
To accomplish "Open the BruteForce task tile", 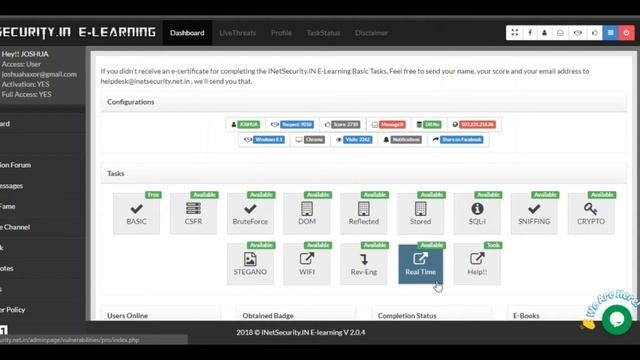I will pyautogui.click(x=250, y=214).
